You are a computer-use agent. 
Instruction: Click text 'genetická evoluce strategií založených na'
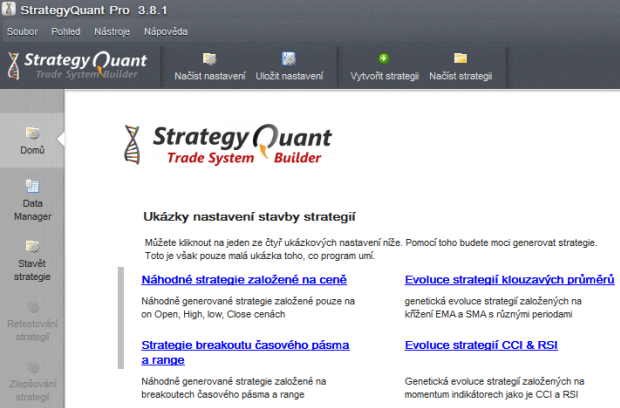point(493,301)
